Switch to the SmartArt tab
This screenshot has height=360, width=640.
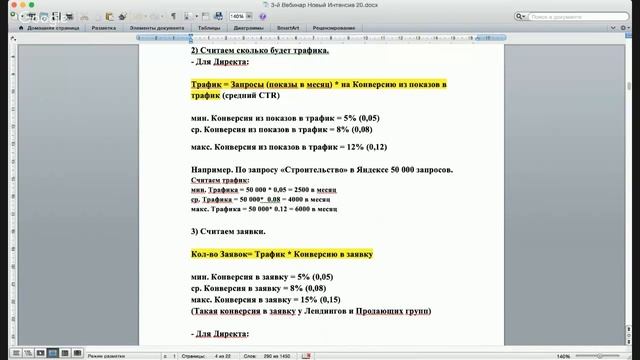coord(288,28)
